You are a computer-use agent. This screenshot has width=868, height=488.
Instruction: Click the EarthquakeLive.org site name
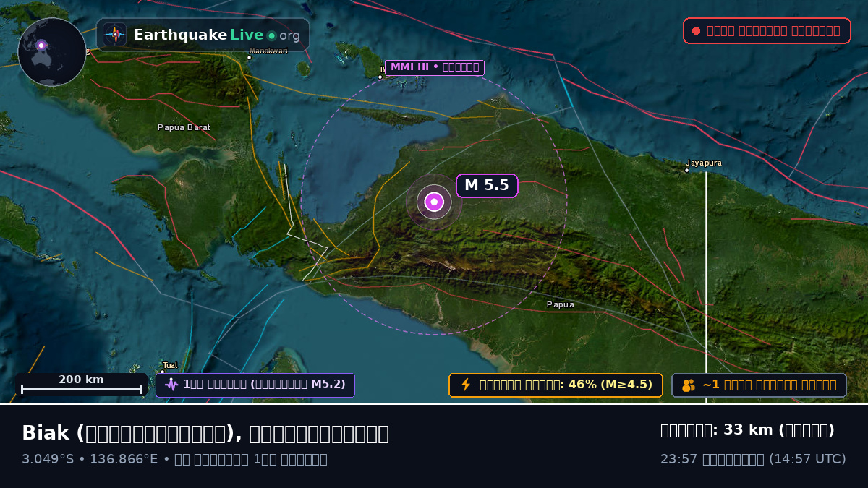tap(217, 35)
